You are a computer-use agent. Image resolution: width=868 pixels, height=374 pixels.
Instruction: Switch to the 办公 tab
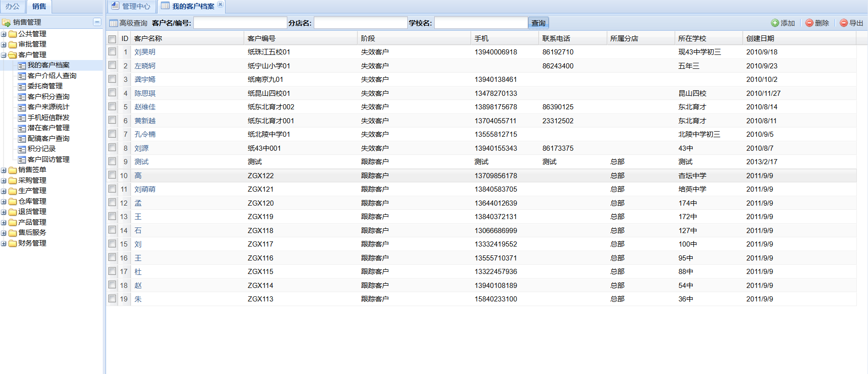pyautogui.click(x=13, y=6)
